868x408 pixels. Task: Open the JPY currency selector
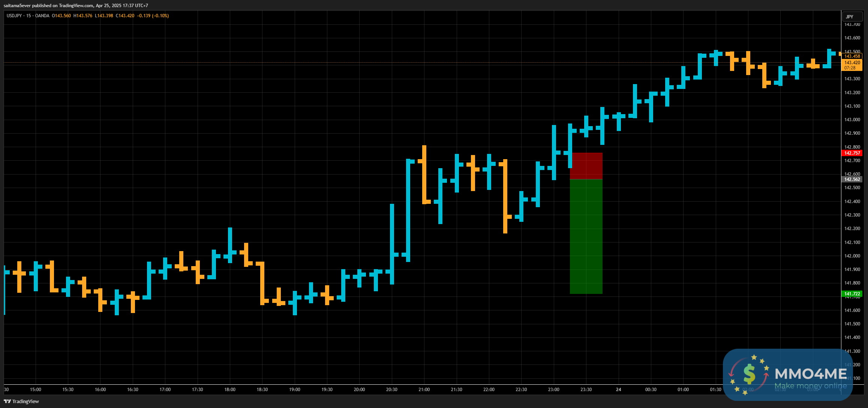point(852,17)
